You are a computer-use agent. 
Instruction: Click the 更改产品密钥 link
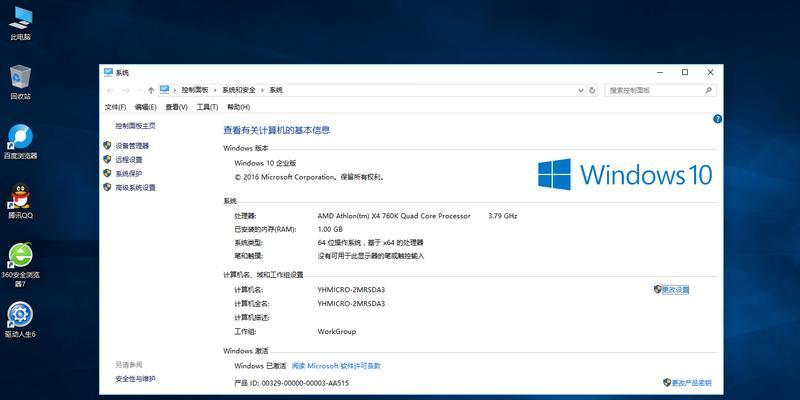tap(691, 383)
